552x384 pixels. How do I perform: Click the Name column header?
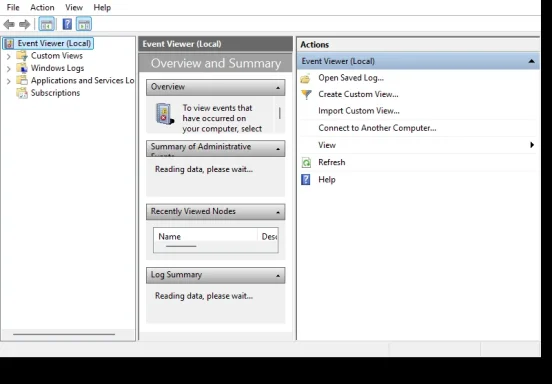pos(205,237)
